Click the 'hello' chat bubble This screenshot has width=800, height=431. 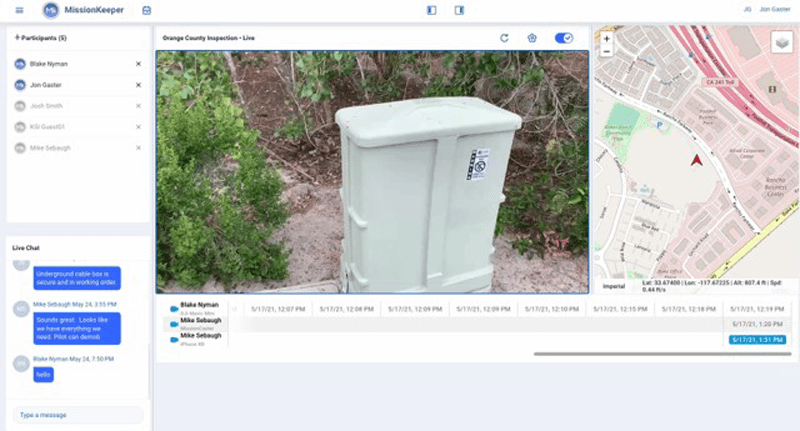coord(43,374)
